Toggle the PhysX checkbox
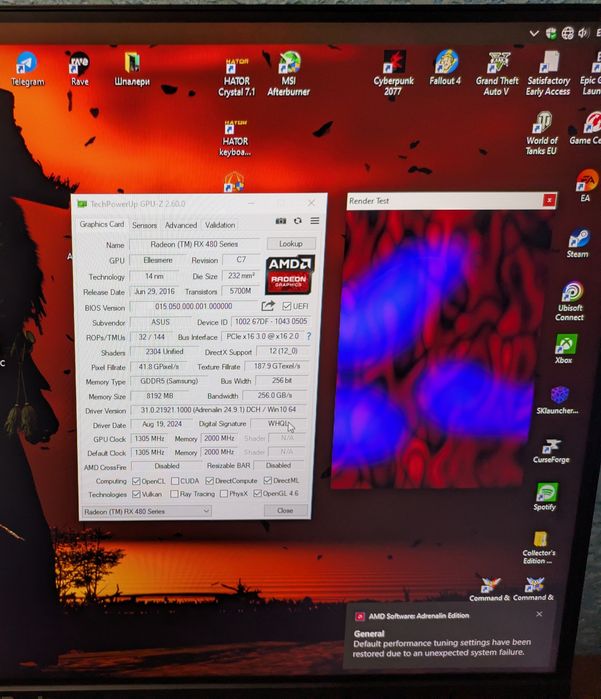Image resolution: width=601 pixels, height=699 pixels. [x=224, y=493]
